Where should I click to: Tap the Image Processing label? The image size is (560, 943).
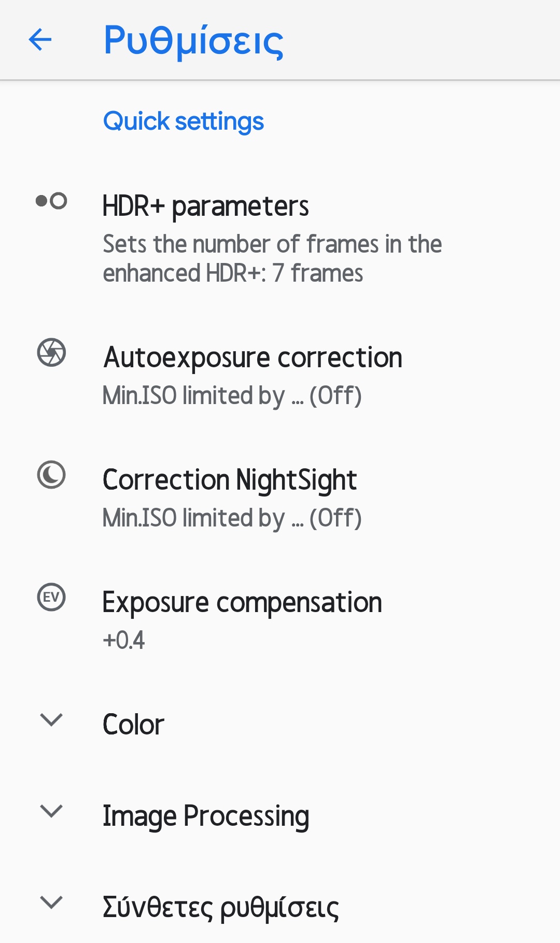(206, 816)
